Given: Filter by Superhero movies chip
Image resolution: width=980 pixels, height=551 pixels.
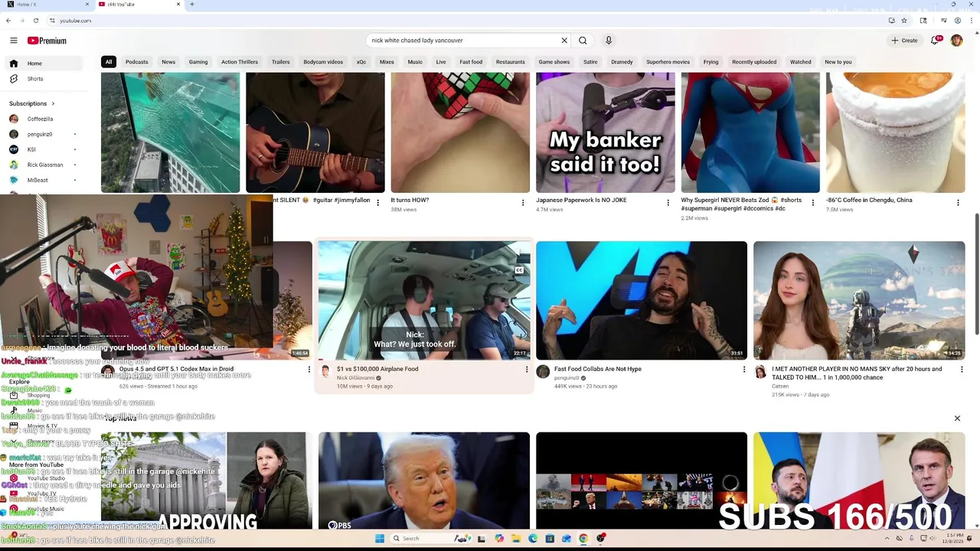Looking at the screenshot, I should pos(668,62).
